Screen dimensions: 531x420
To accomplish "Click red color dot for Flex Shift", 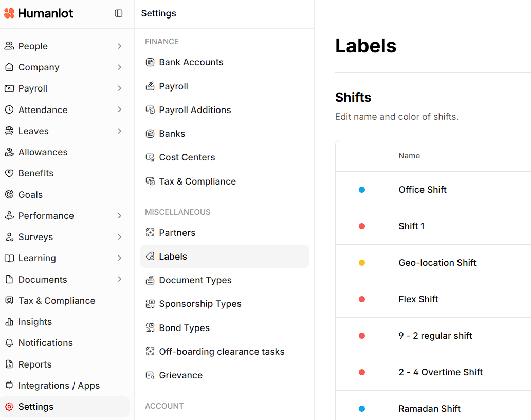I will [362, 299].
